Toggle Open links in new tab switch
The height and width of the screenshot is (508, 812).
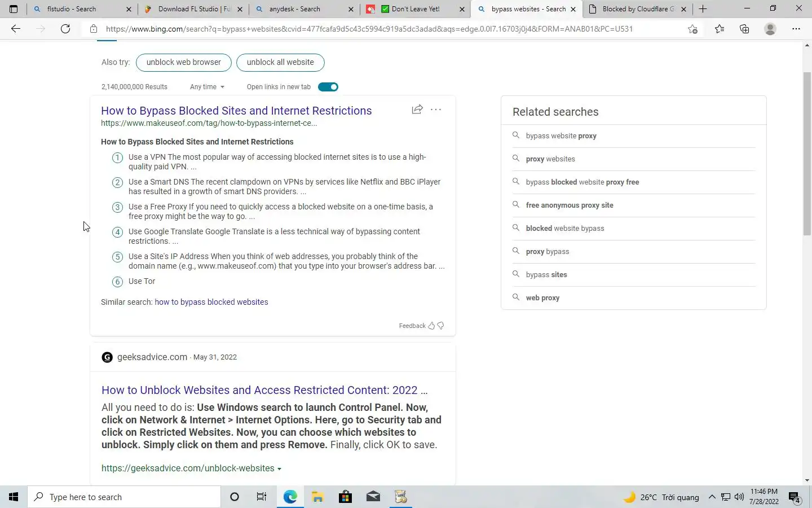[328, 87]
